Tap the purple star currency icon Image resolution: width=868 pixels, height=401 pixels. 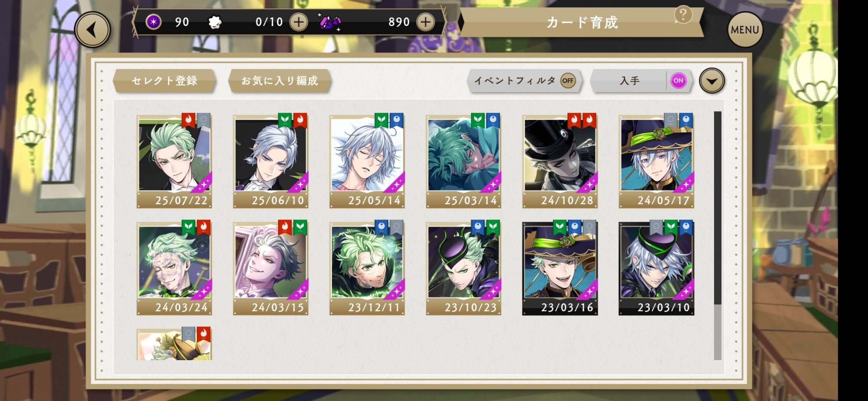(153, 22)
